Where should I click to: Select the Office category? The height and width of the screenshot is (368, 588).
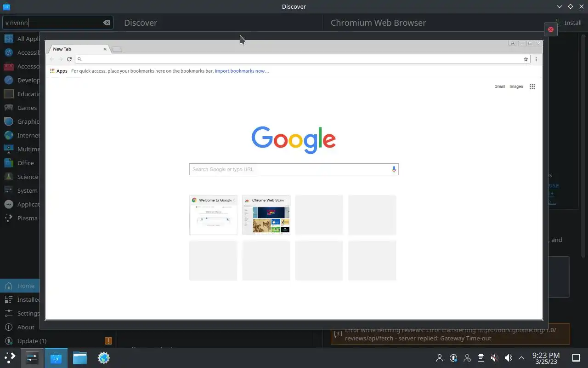(x=20, y=163)
